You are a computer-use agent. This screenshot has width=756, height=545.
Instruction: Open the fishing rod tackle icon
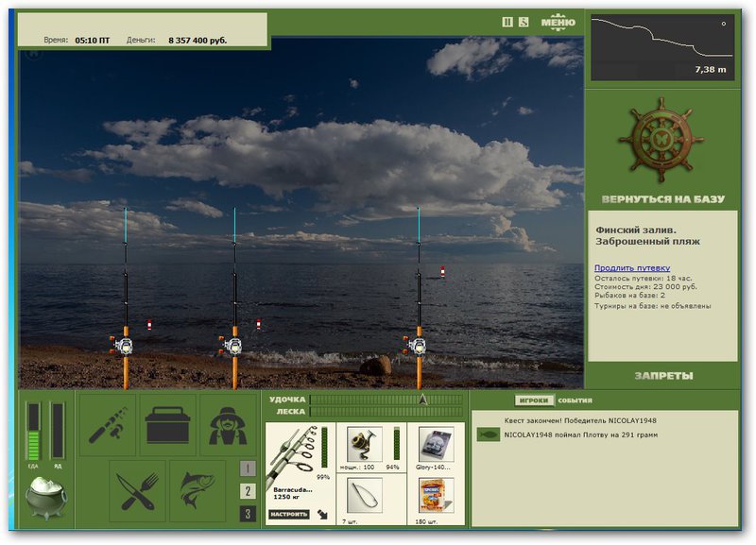(x=108, y=425)
